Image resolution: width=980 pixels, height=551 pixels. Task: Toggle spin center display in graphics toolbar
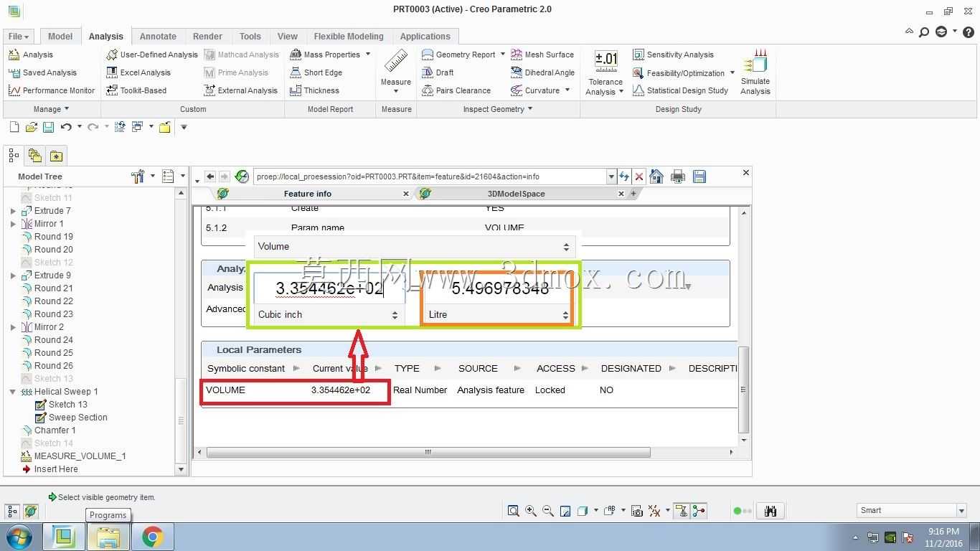coord(699,511)
